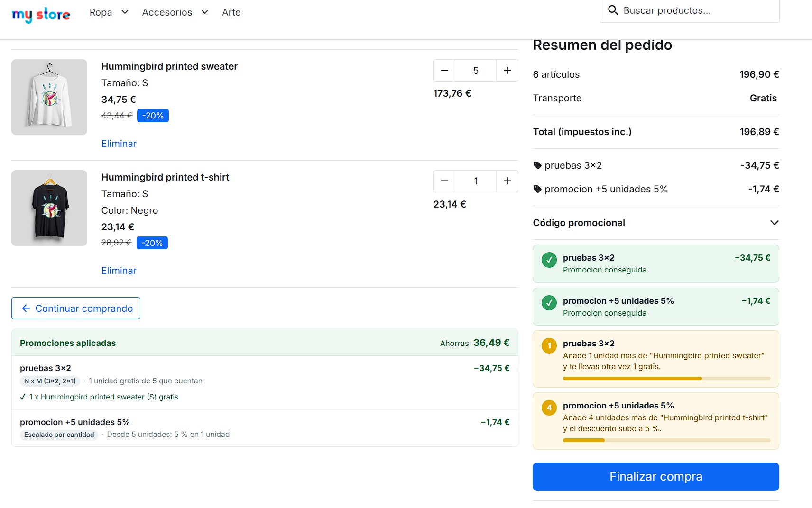Remove the Hummingbird printed sweater via Eliminar
Viewport: 812px width, 508px height.
click(x=119, y=144)
